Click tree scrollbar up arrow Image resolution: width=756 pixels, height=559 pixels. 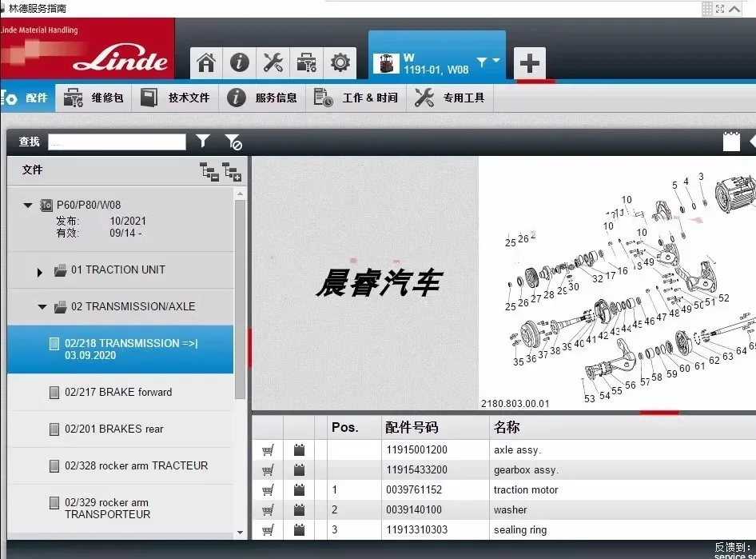coord(240,194)
